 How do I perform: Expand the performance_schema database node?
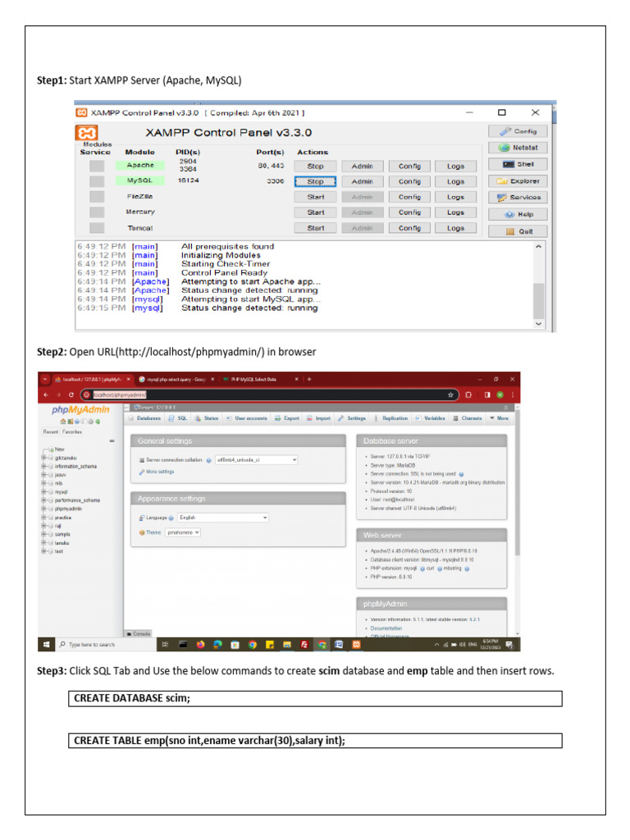pos(43,500)
